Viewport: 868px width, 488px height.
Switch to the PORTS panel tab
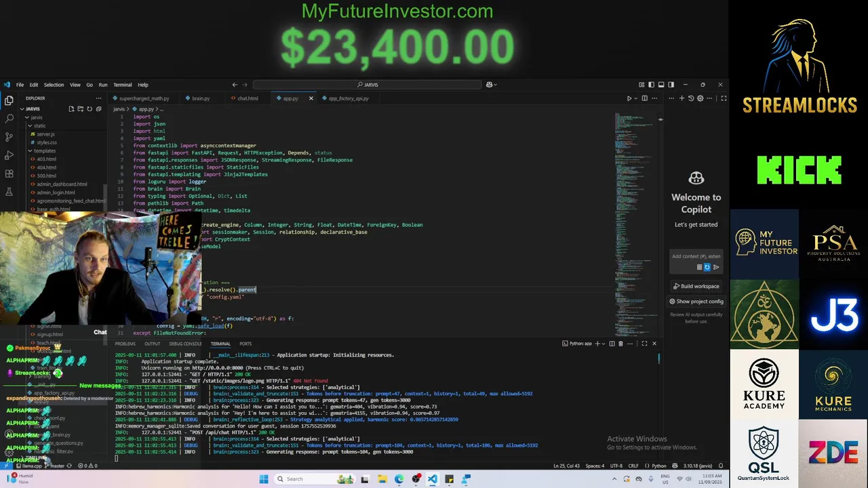click(x=245, y=344)
